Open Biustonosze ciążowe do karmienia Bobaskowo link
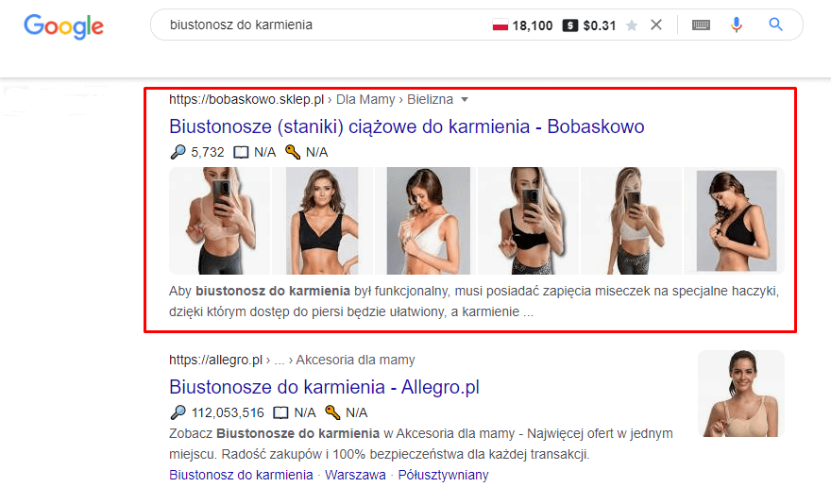This screenshot has width=831, height=504. pos(406,126)
